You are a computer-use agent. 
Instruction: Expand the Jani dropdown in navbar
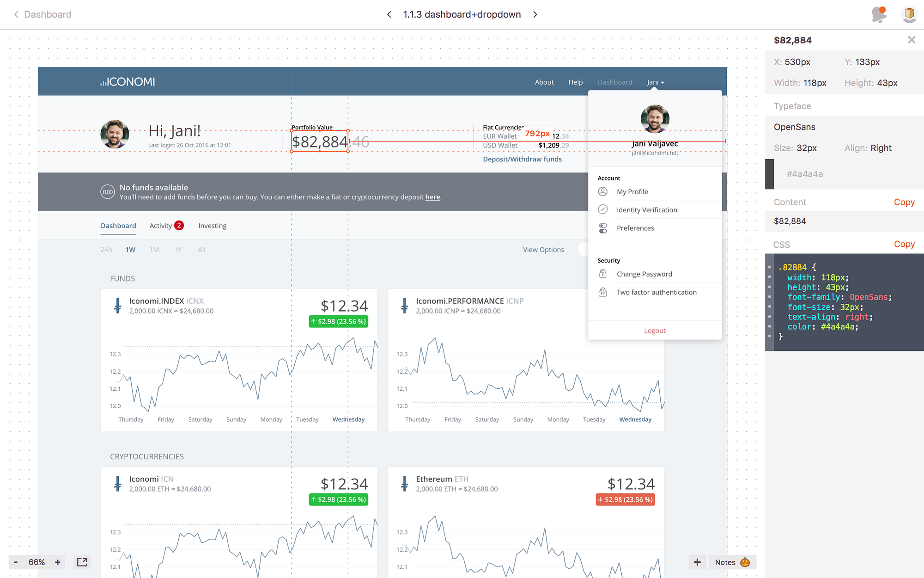click(x=655, y=82)
